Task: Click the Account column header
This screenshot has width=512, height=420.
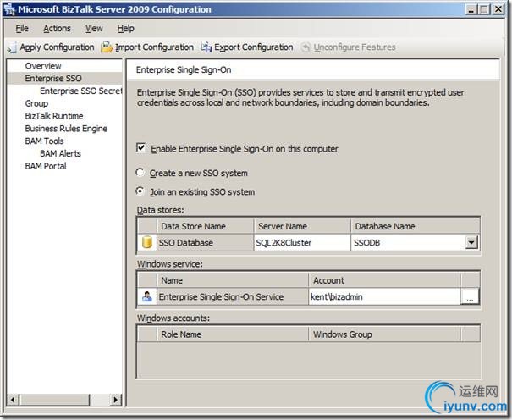Action: [x=384, y=280]
